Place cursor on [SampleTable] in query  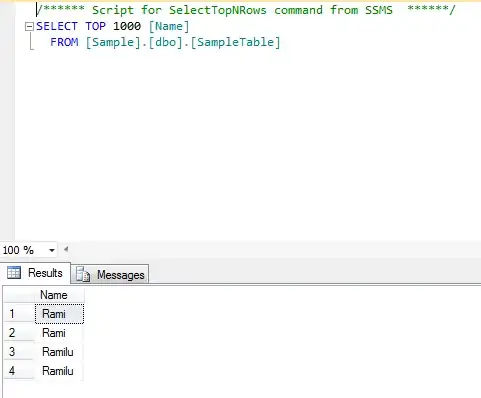(235, 42)
